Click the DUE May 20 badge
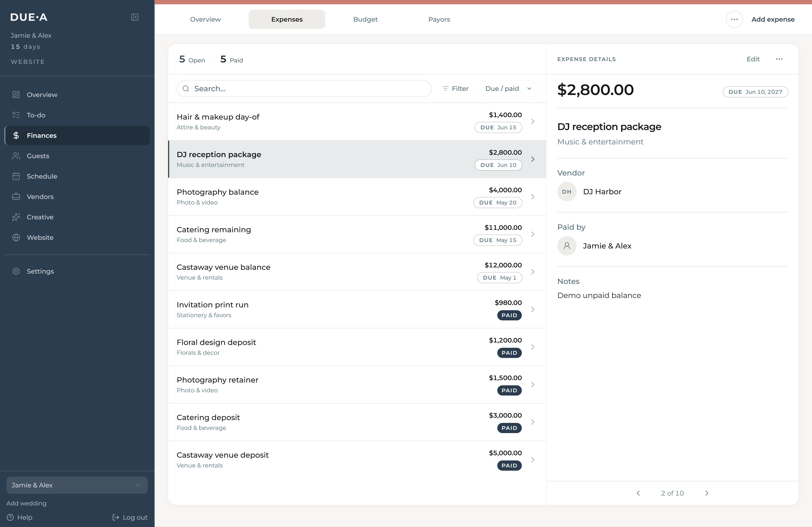 pyautogui.click(x=498, y=202)
